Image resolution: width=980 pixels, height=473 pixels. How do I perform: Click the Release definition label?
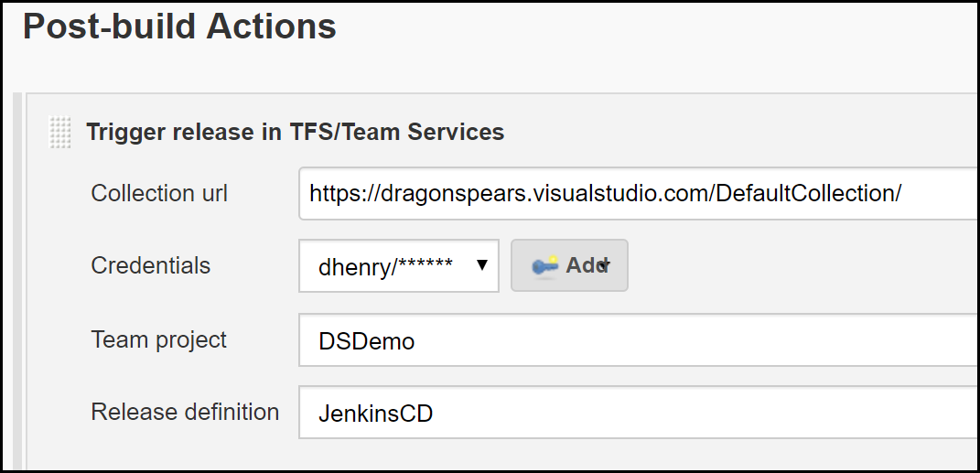[185, 412]
